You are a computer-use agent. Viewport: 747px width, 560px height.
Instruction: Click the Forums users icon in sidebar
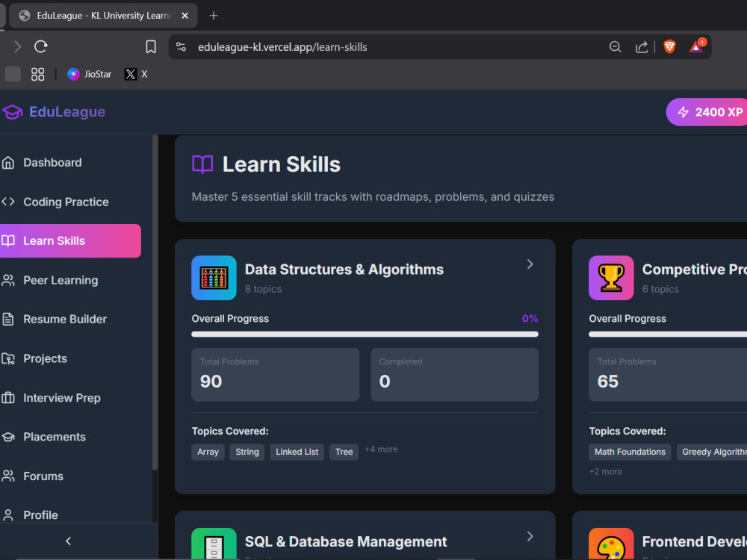[8, 476]
